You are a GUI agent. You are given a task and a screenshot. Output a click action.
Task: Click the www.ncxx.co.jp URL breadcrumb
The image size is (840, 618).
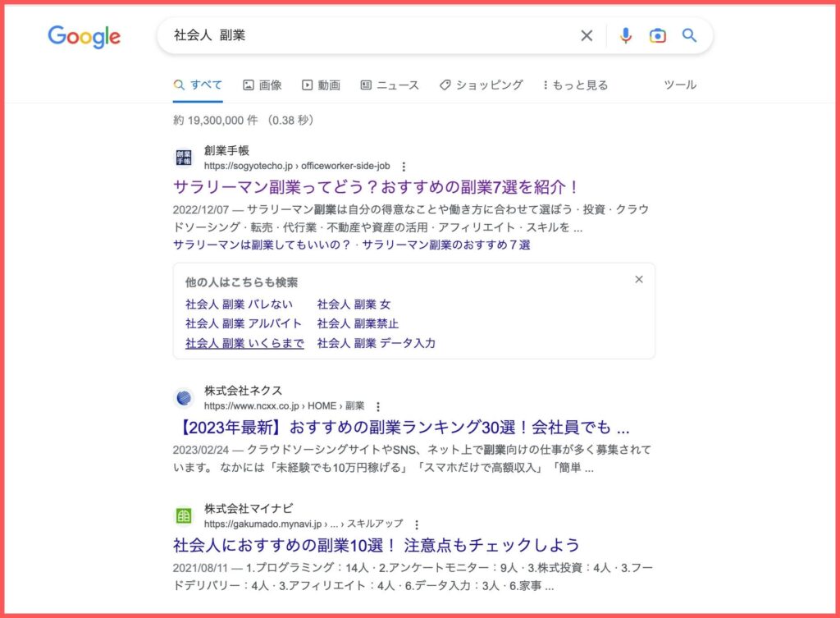[284, 406]
